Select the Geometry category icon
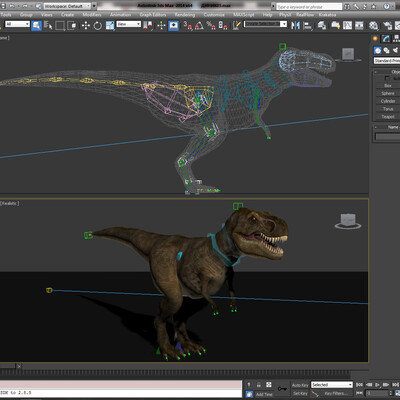The width and height of the screenshot is (400, 400). click(377, 50)
